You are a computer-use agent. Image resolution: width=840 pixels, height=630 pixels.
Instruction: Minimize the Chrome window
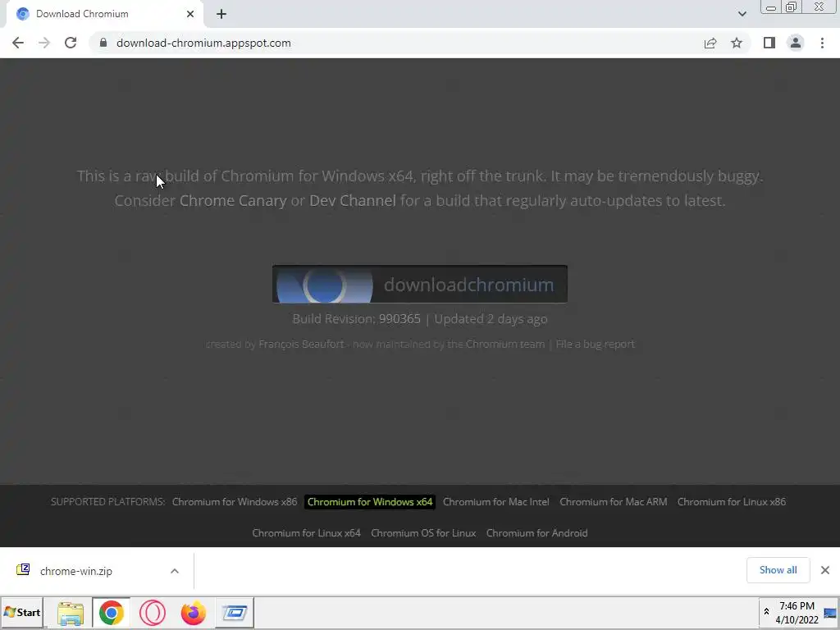(x=771, y=7)
